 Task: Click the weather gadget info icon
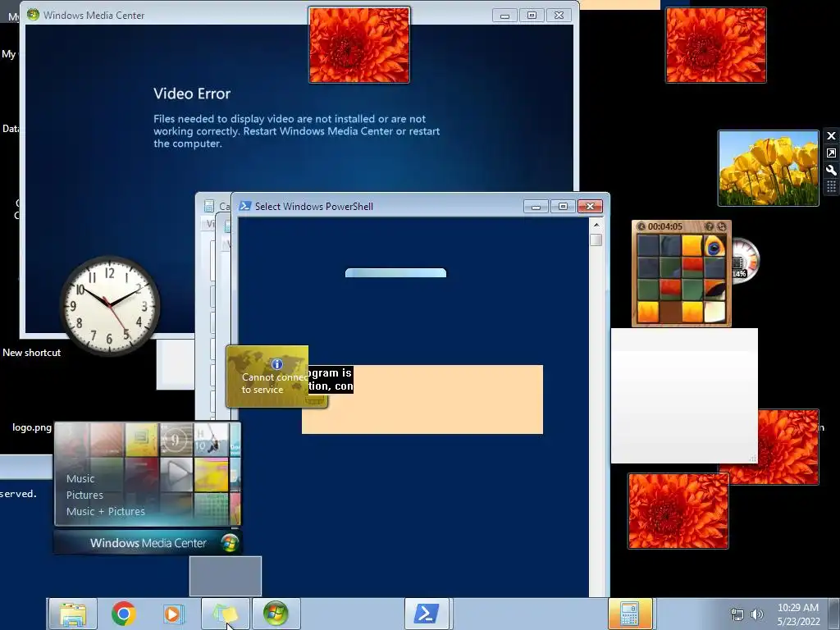pos(277,364)
